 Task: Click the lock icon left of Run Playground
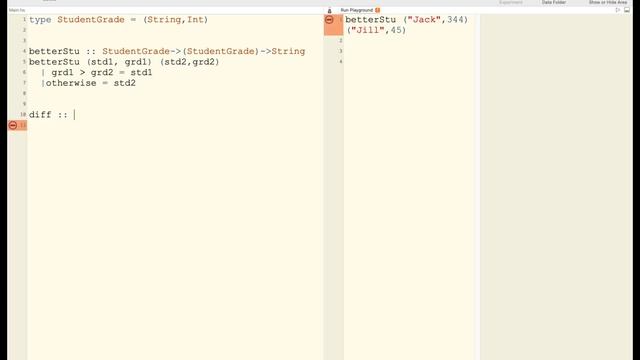pyautogui.click(x=329, y=10)
